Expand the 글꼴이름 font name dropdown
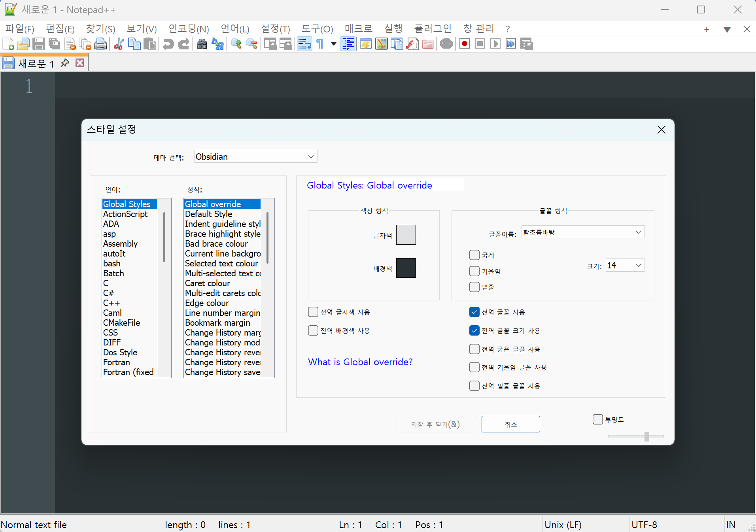This screenshot has width=756, height=532. point(583,232)
